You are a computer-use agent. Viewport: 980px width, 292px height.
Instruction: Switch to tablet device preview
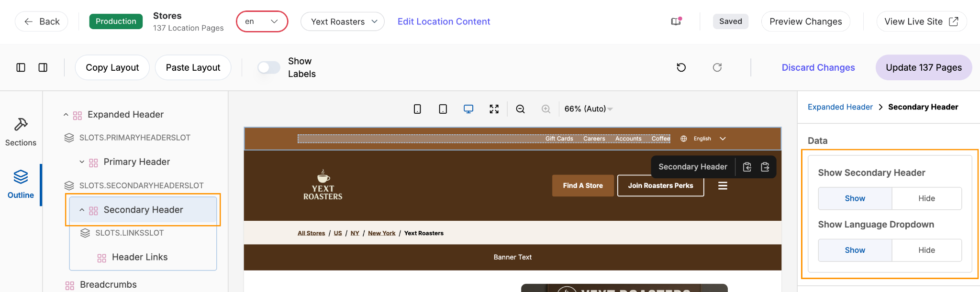point(443,109)
